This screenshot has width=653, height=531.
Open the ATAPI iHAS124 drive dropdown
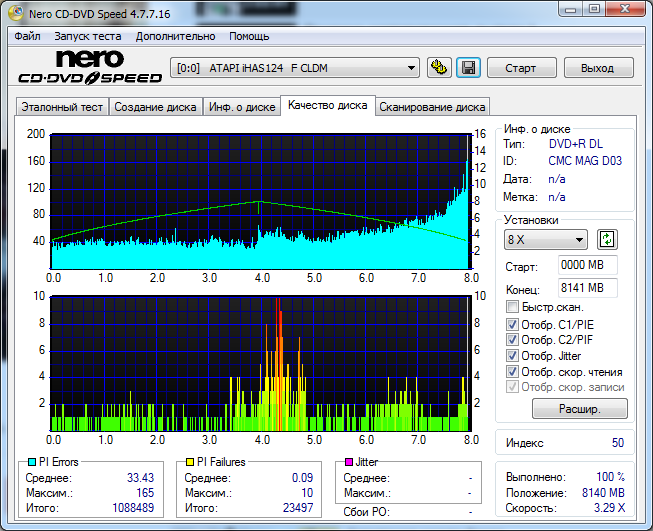pos(296,68)
